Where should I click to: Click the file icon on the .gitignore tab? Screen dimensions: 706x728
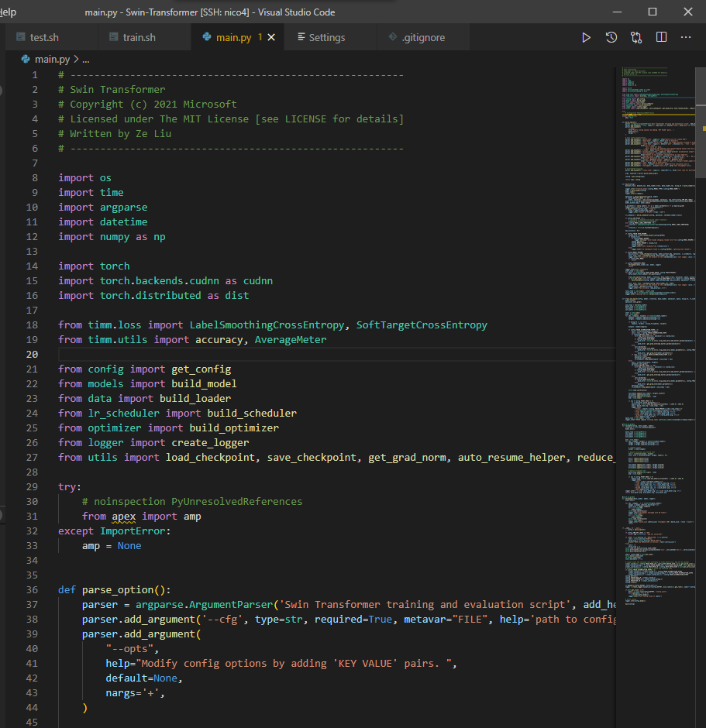[391, 36]
